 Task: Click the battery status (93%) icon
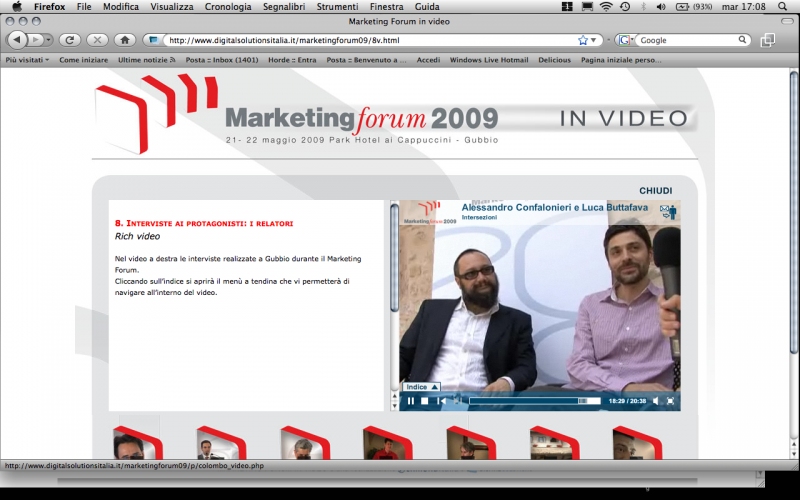tap(694, 7)
